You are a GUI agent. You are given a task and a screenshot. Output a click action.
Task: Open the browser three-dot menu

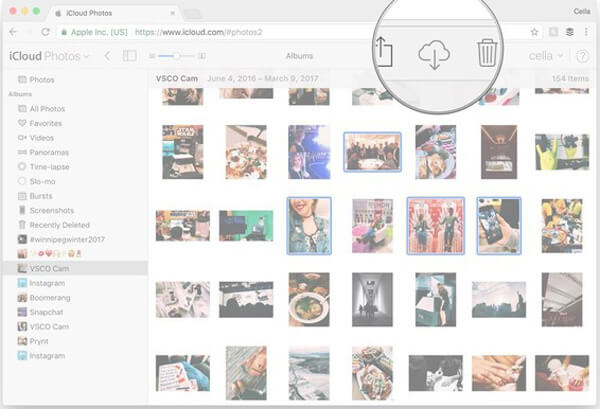pyautogui.click(x=586, y=32)
